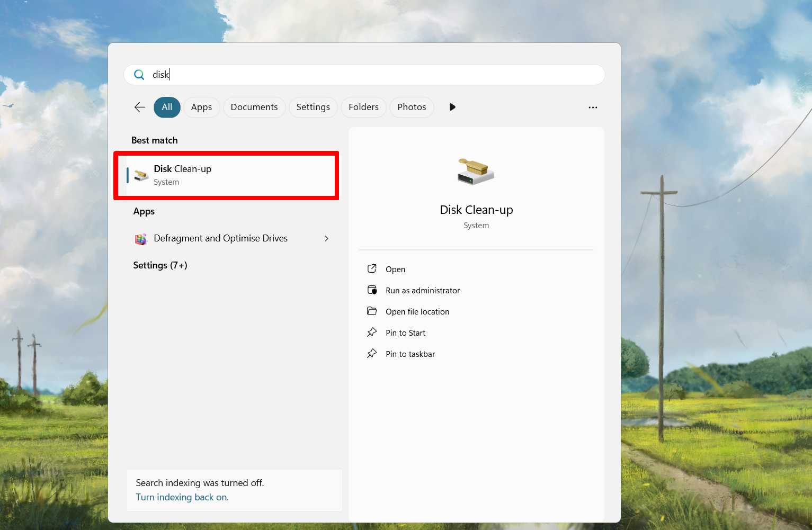
Task: Expand the Settings (7+) results section
Action: 160,265
